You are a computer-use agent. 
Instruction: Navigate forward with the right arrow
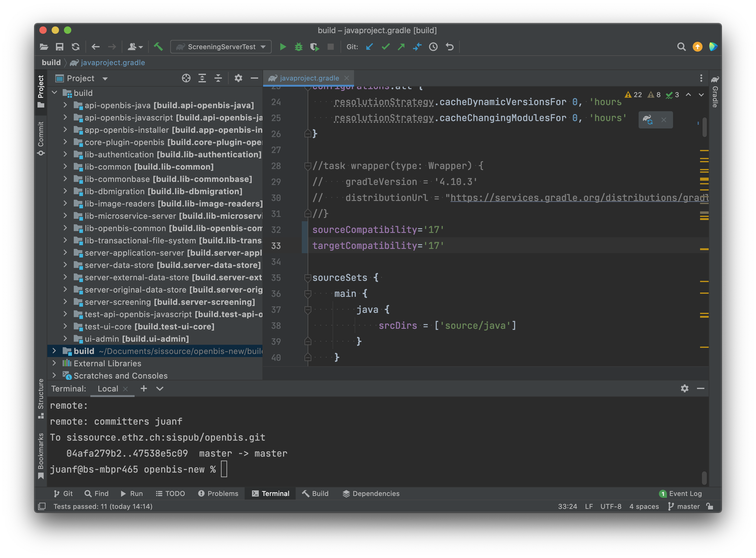tap(112, 47)
